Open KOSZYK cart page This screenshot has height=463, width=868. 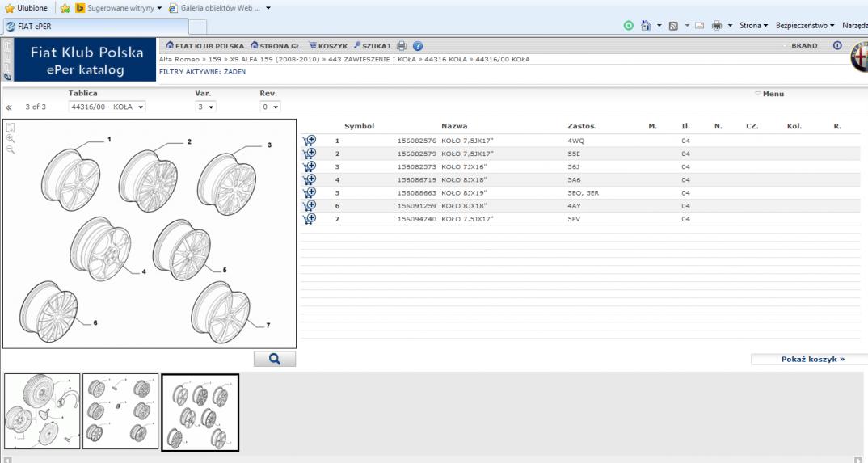(x=328, y=46)
